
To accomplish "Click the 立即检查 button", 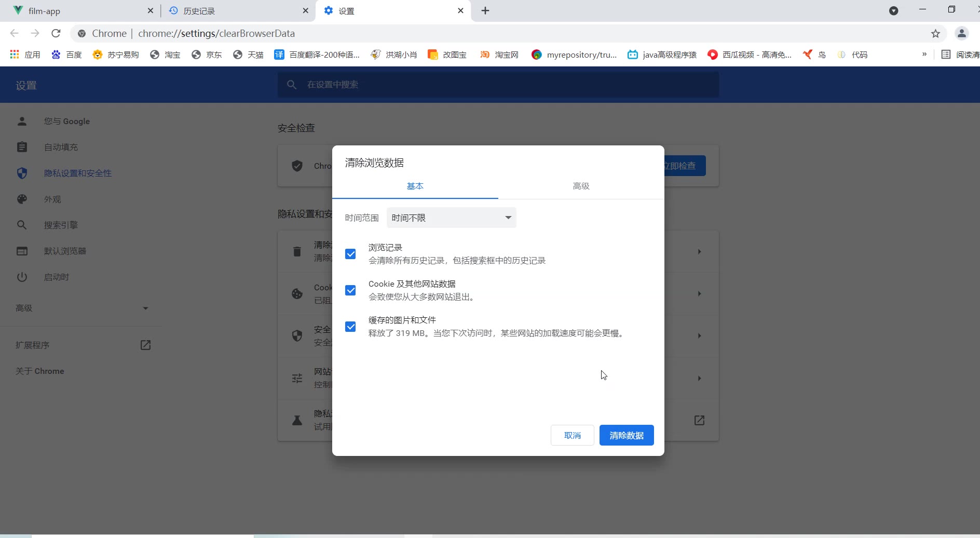I will point(684,166).
